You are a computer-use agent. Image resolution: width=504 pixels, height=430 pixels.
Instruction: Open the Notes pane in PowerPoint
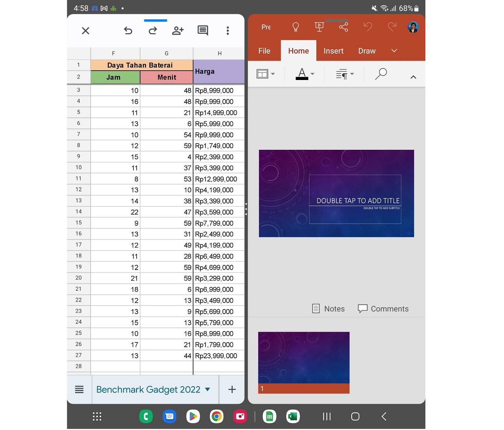(328, 309)
